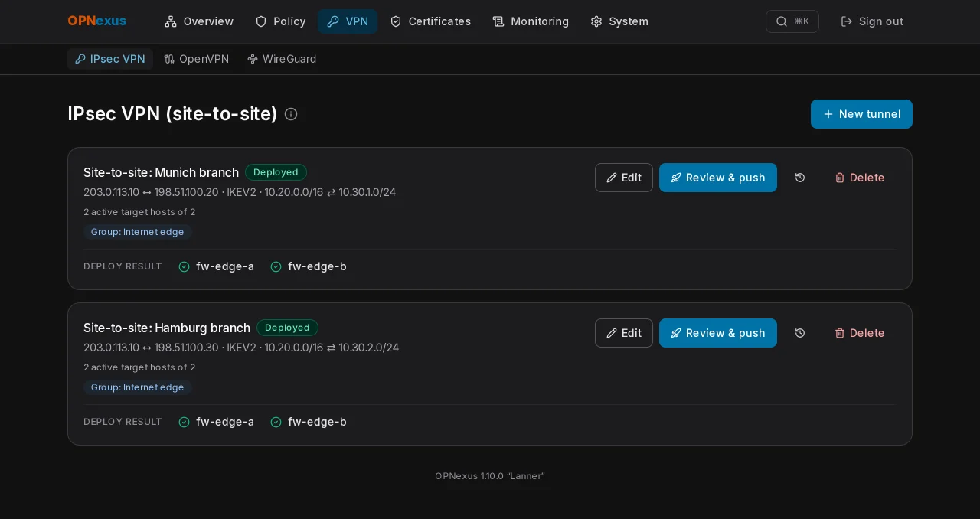Click the Munich tunnel address line 198.51.100.20
The height and width of the screenshot is (519, 980).
(240, 192)
